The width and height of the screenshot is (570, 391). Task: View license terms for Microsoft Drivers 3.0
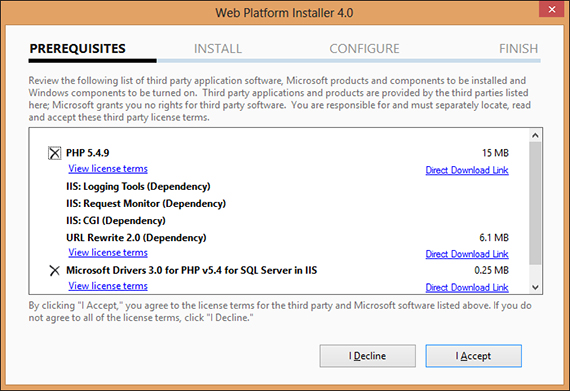(108, 286)
